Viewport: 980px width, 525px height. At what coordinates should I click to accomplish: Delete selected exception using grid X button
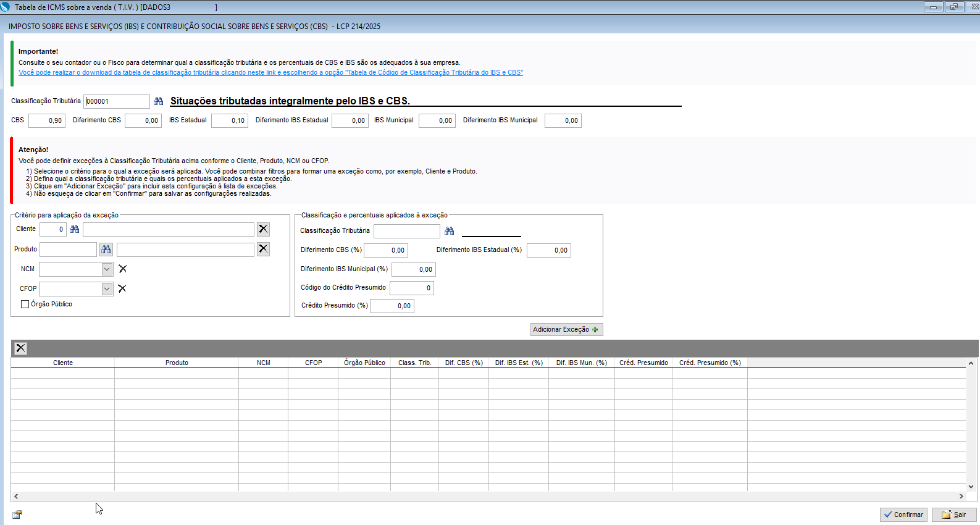(20, 348)
